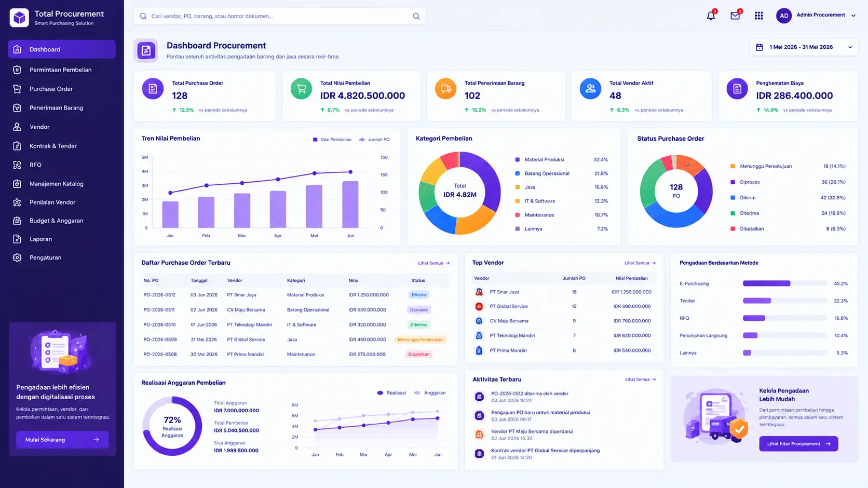Click the Mulai Sekarang button
This screenshot has height=488, width=868.
(62, 440)
